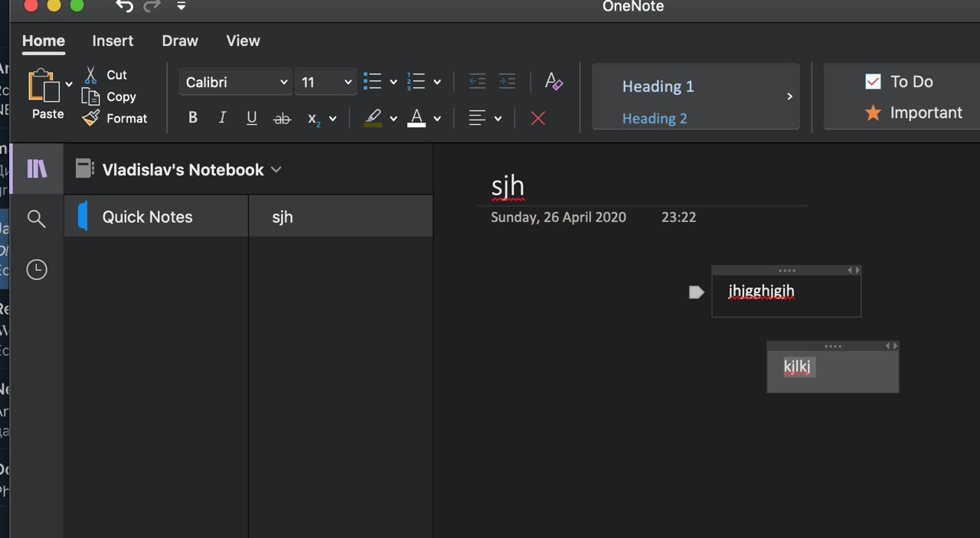The image size is (980, 538).
Task: Click the dotted top handle of kjlkj container
Action: (833, 346)
